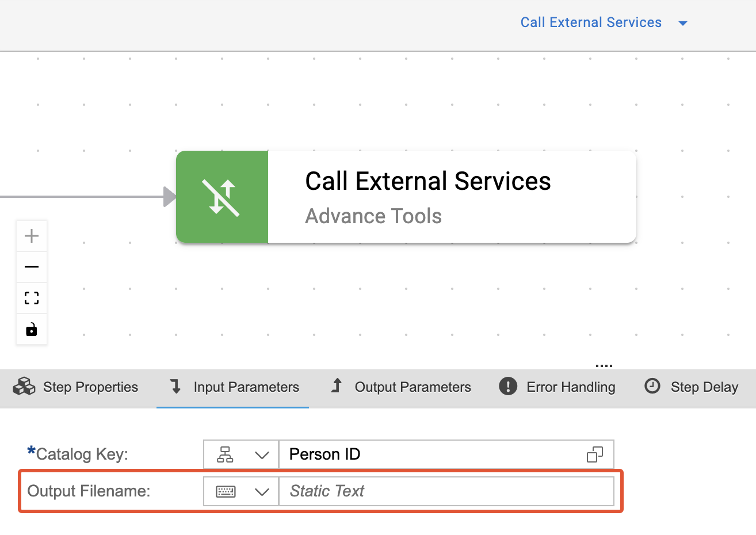756x535 pixels.
Task: Expand the Output Filename type chevron
Action: pyautogui.click(x=262, y=492)
